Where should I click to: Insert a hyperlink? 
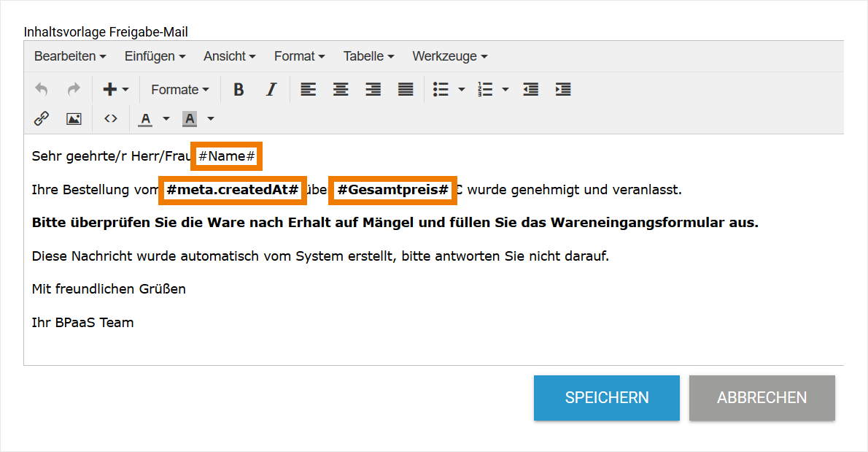(x=42, y=118)
